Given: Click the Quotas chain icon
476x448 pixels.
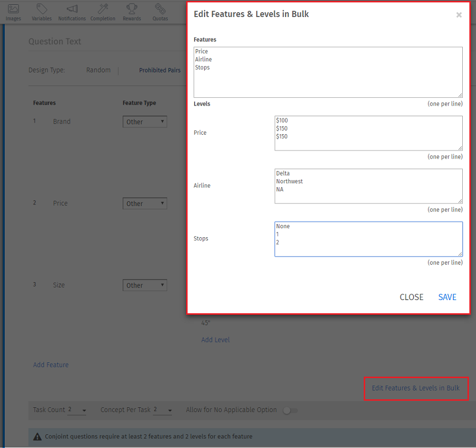Looking at the screenshot, I should coord(160,10).
